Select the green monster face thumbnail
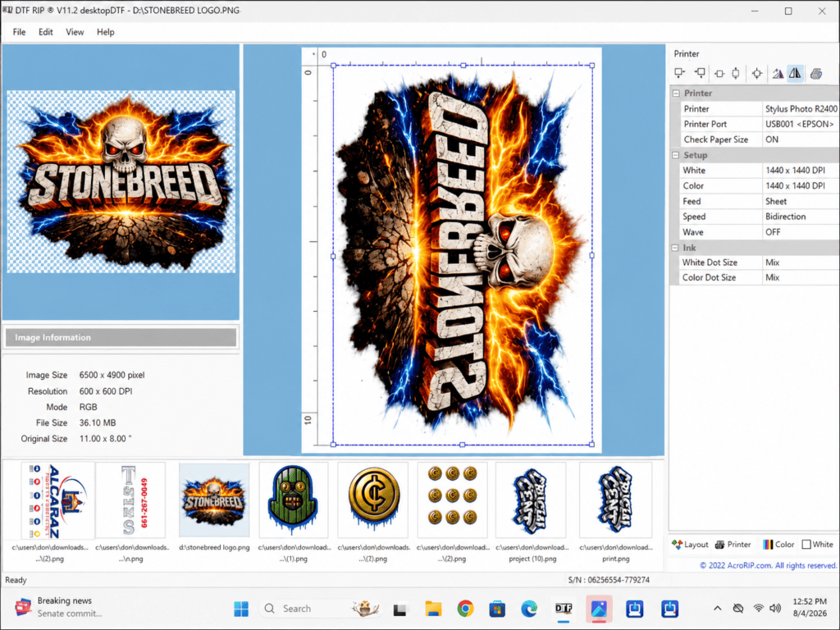The height and width of the screenshot is (630, 840). [x=293, y=500]
